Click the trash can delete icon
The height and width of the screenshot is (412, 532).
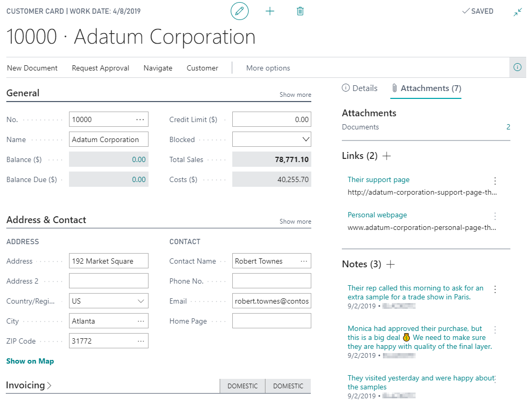[300, 11]
